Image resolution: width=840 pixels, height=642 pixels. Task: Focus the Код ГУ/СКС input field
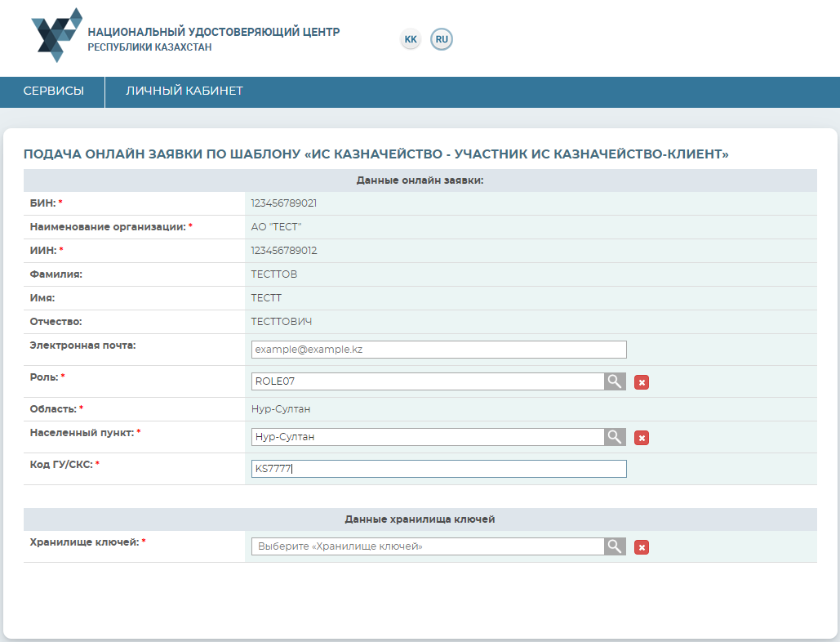438,469
